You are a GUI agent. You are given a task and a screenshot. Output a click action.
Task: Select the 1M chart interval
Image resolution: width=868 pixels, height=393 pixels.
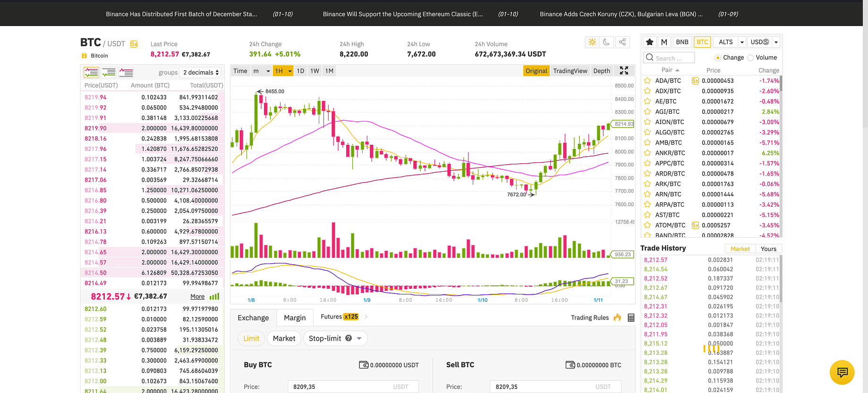pos(329,71)
